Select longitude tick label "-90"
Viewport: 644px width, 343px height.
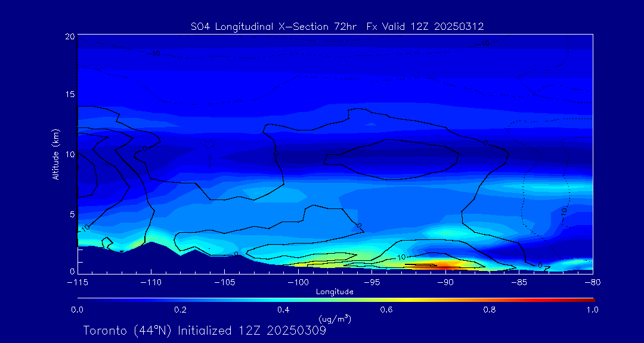click(445, 282)
